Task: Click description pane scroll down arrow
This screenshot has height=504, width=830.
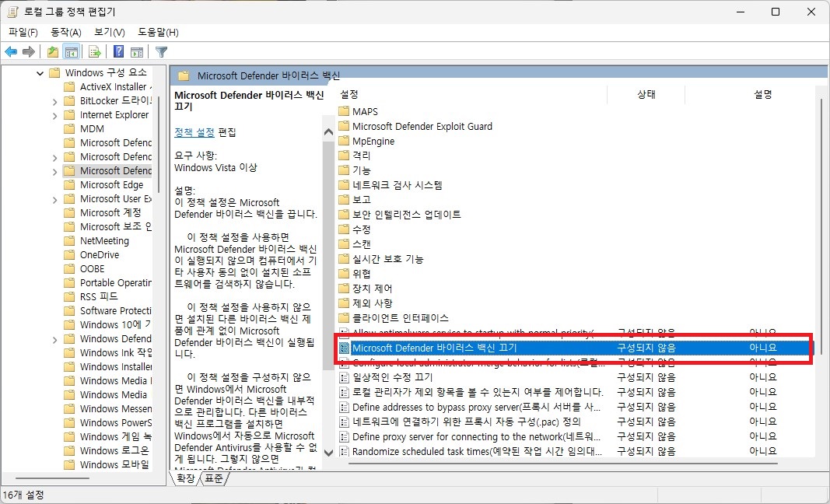Action: click(329, 453)
